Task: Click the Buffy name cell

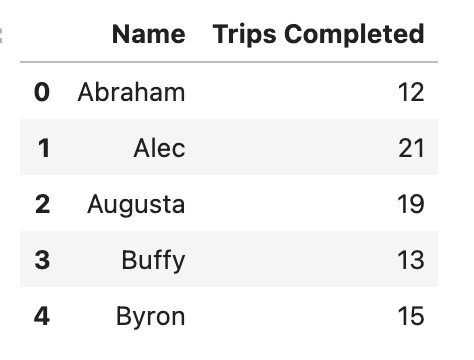Action: click(153, 261)
